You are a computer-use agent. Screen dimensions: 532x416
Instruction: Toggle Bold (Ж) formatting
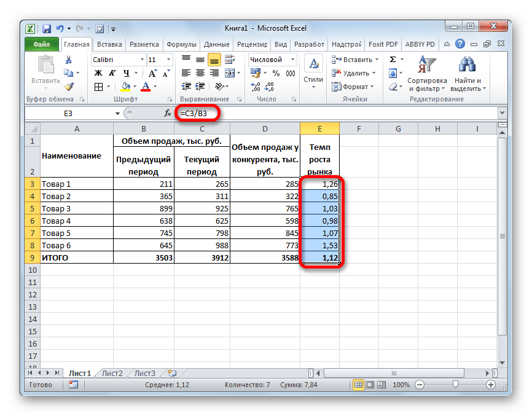pyautogui.click(x=98, y=73)
